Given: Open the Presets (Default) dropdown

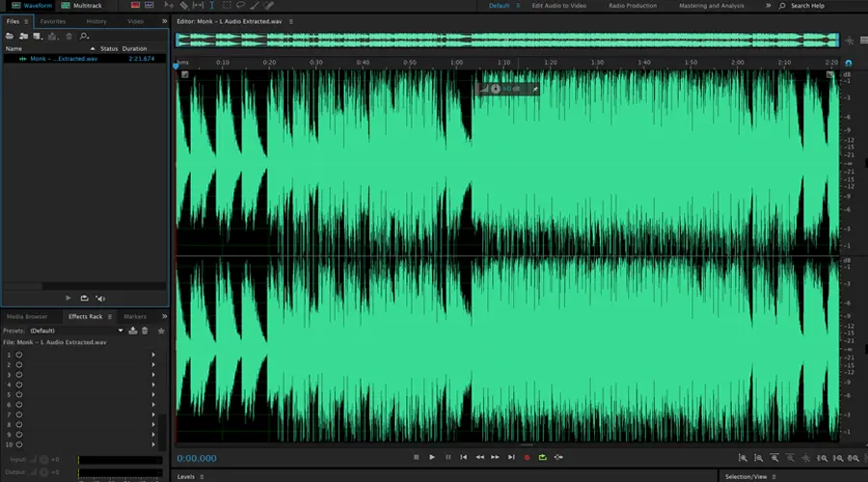Looking at the screenshot, I should pos(76,331).
